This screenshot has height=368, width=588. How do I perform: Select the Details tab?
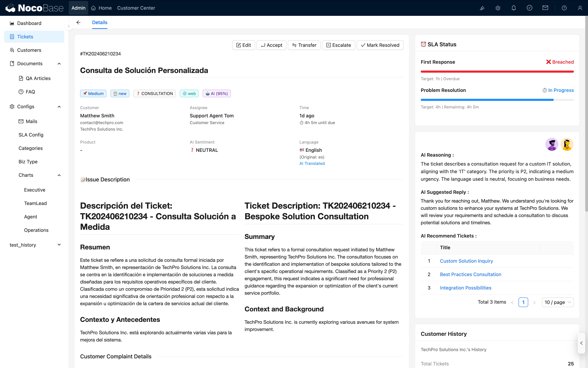coord(99,22)
